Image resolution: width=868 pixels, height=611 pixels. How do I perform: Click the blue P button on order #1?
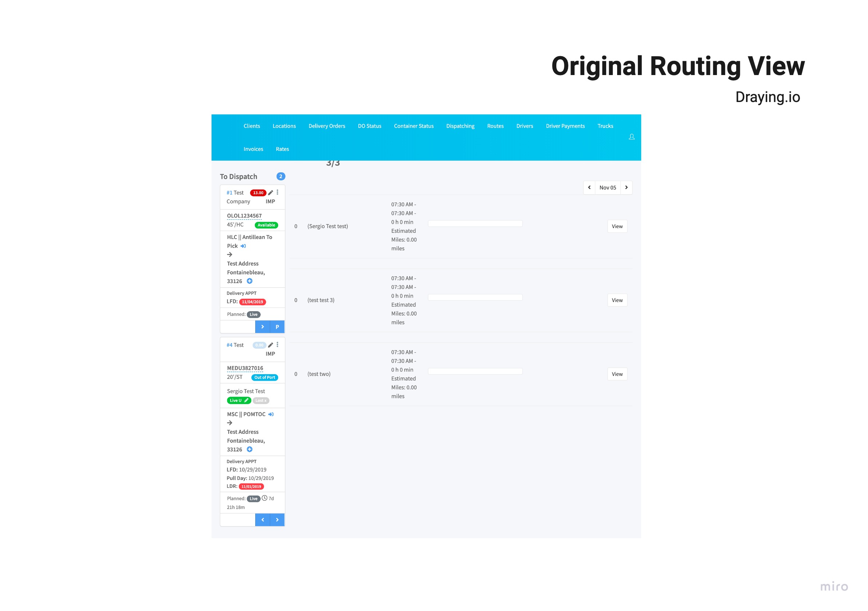pos(277,327)
